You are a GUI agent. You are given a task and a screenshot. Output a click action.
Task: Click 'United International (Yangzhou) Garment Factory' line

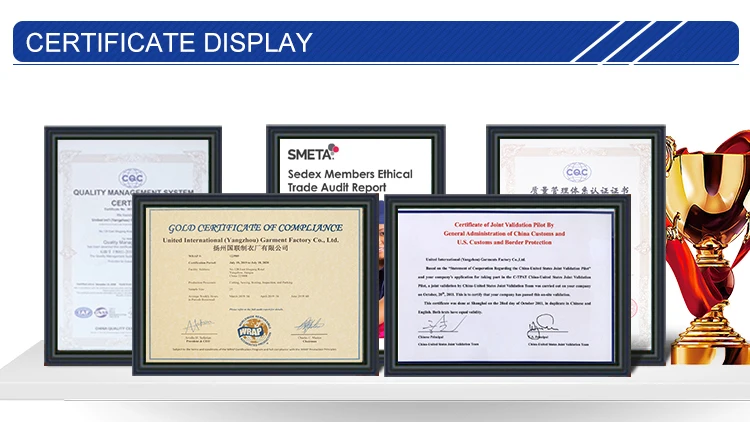[x=251, y=240]
